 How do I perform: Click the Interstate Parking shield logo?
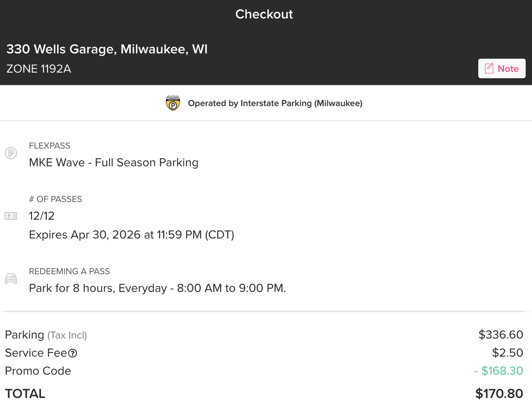[x=173, y=103]
